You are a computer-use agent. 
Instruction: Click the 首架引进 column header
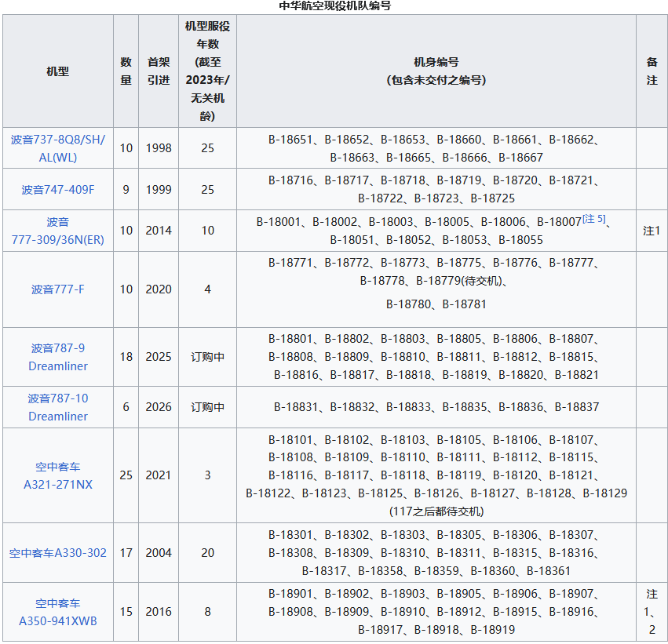click(x=159, y=71)
